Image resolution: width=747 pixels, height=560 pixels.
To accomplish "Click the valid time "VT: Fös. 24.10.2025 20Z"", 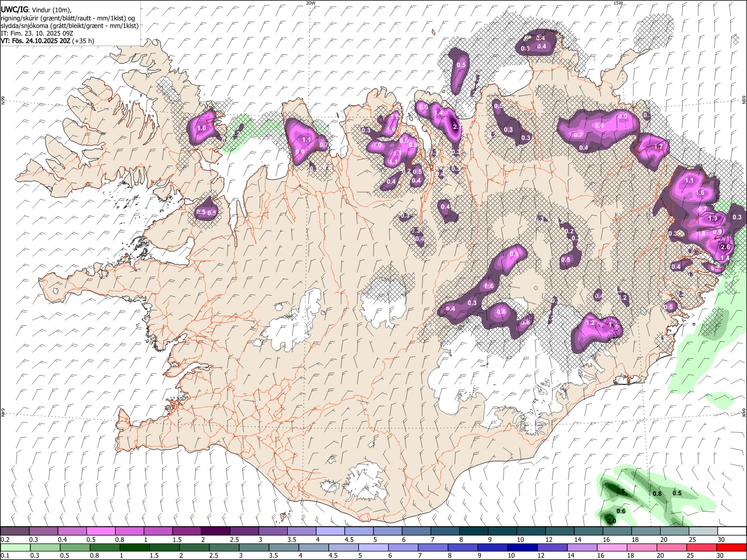I will (36, 41).
